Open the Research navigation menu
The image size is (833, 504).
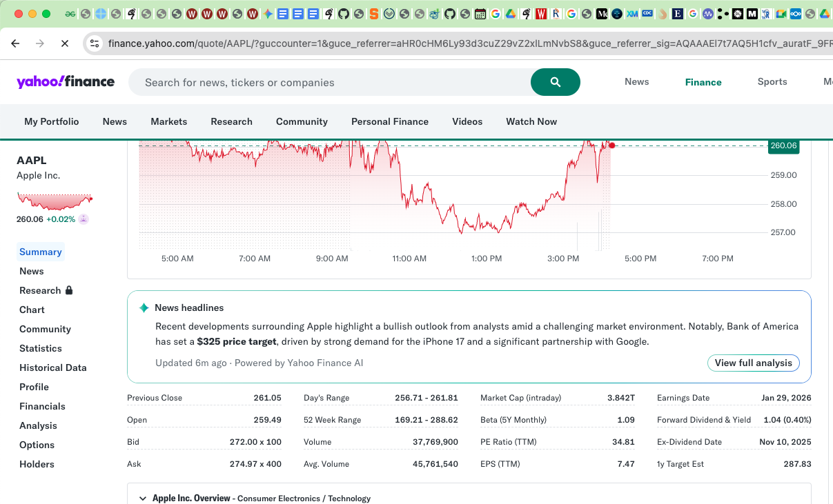(231, 121)
